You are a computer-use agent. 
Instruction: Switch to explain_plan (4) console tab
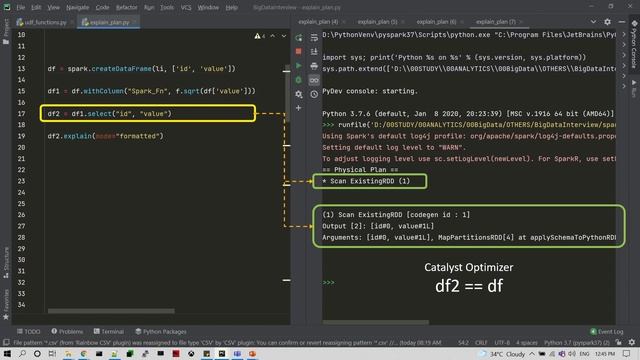pos(318,22)
